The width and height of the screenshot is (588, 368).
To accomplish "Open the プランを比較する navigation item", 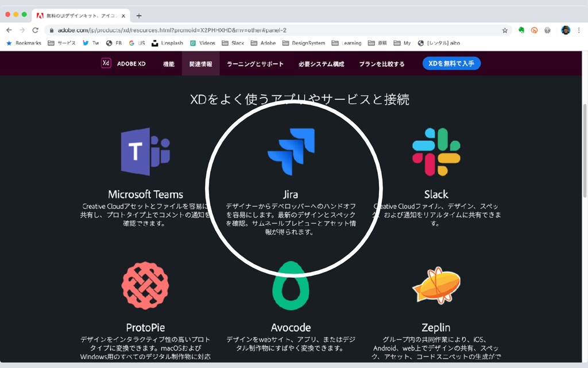I will tap(382, 64).
